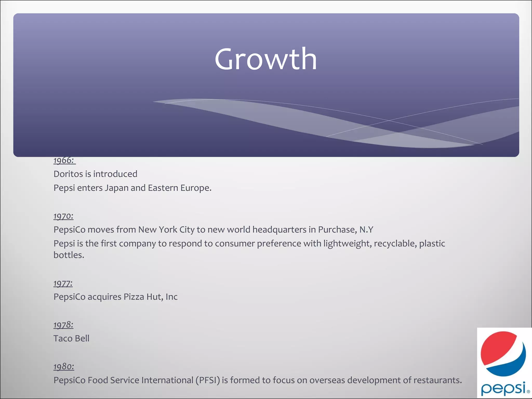Click the PepsiCo Food Service International line

pos(258,380)
